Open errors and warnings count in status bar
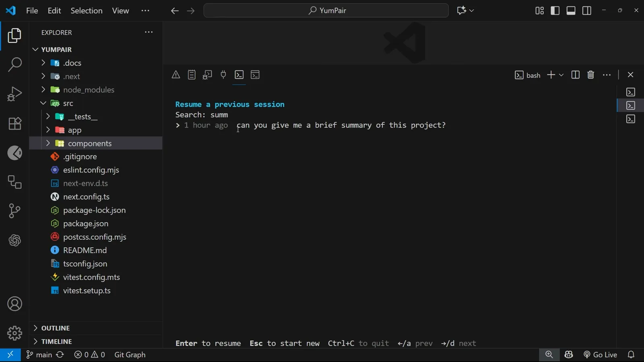 [x=89, y=355]
